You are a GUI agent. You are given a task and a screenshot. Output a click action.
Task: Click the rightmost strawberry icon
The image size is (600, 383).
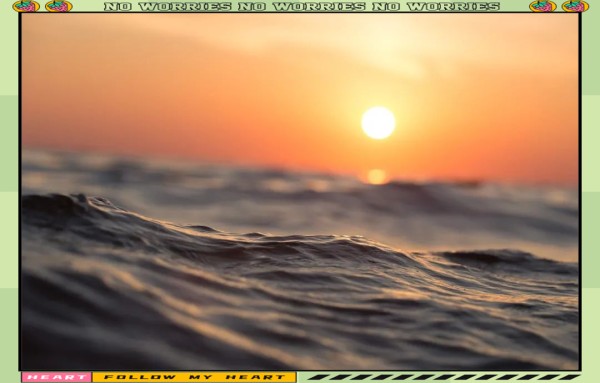coord(575,6)
